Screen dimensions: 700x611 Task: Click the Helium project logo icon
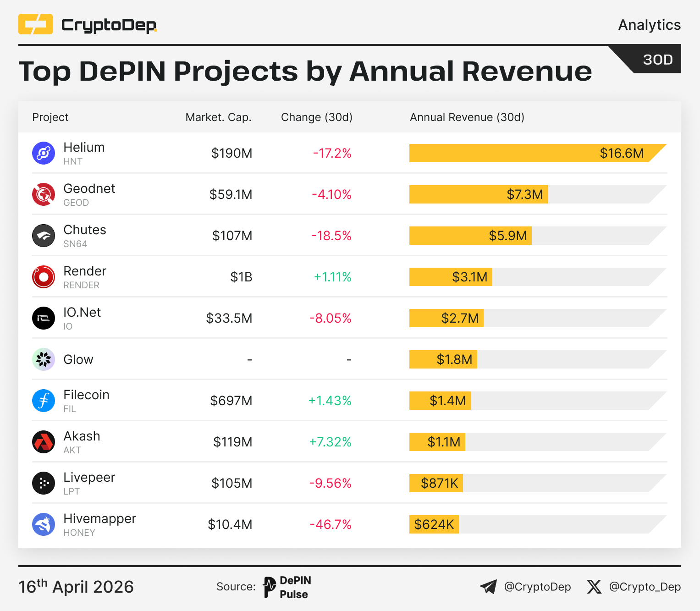pos(44,153)
